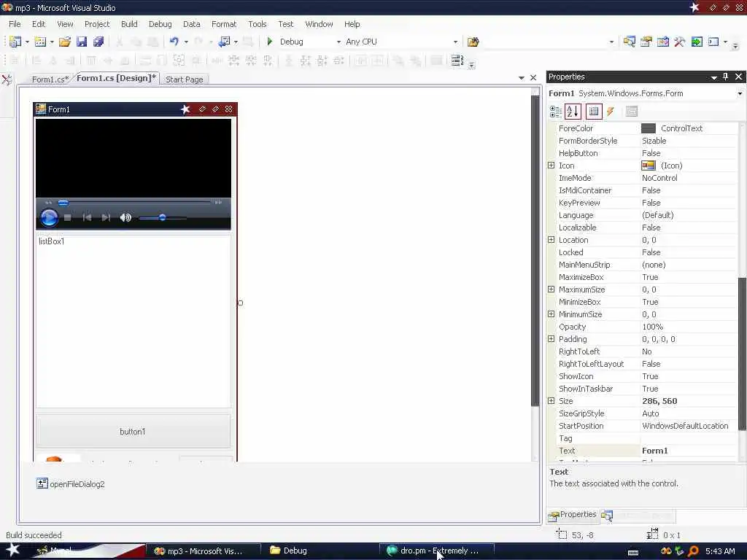This screenshot has height=560, width=747.
Task: Open the Debug menu
Action: (x=160, y=24)
